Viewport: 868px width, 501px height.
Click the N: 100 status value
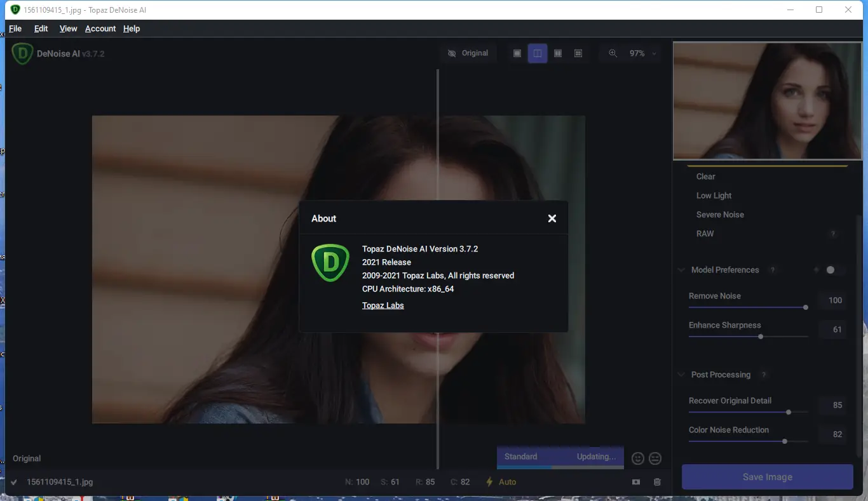(357, 482)
